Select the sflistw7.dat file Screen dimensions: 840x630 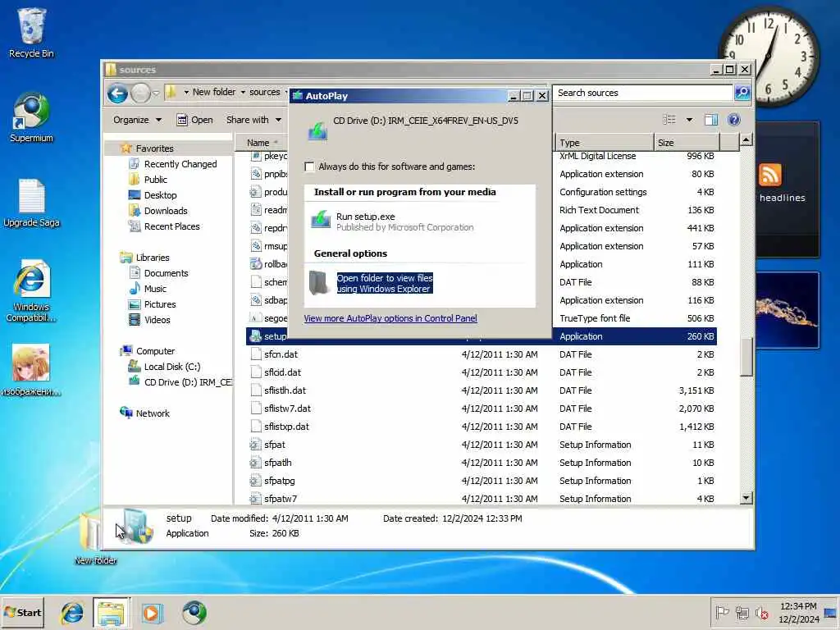[x=482, y=409]
